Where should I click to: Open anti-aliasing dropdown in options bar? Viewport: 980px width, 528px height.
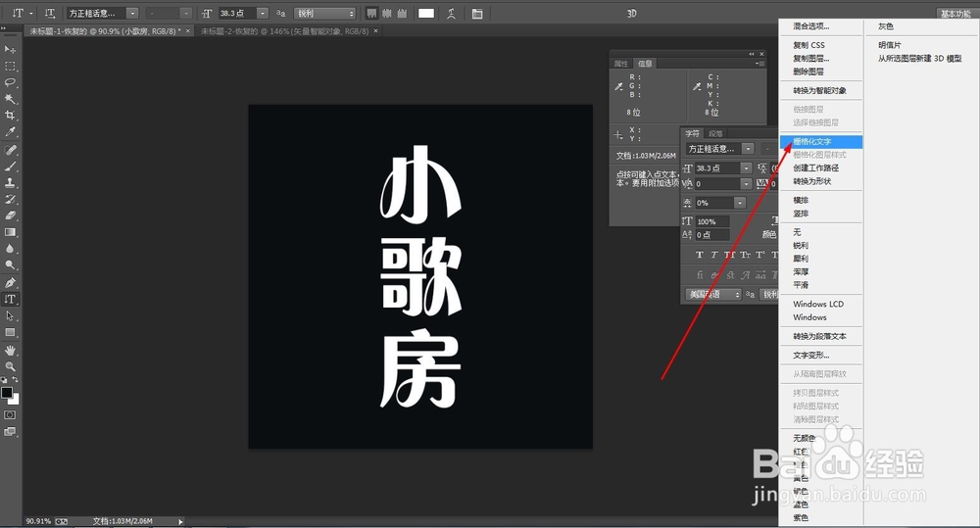coord(325,13)
